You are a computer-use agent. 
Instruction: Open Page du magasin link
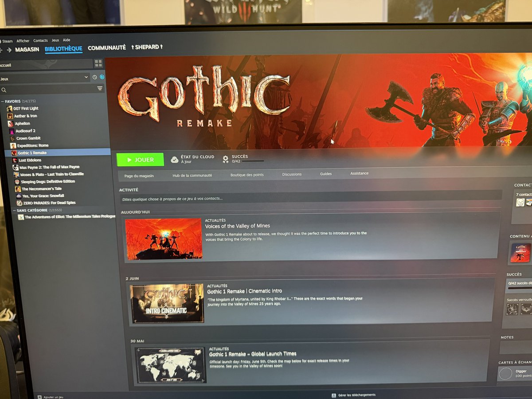point(139,176)
